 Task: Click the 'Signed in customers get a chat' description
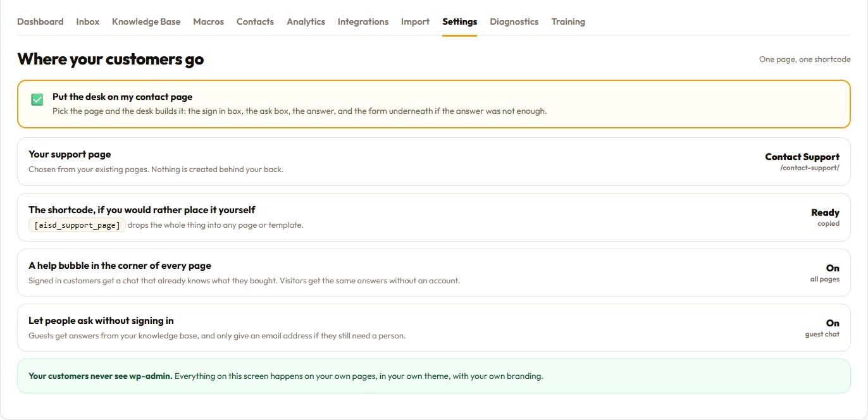244,281
